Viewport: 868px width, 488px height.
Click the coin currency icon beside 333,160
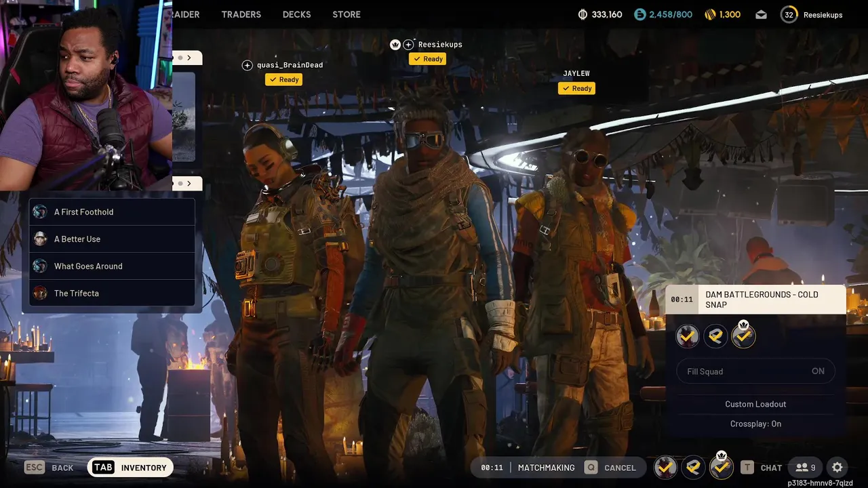point(583,14)
